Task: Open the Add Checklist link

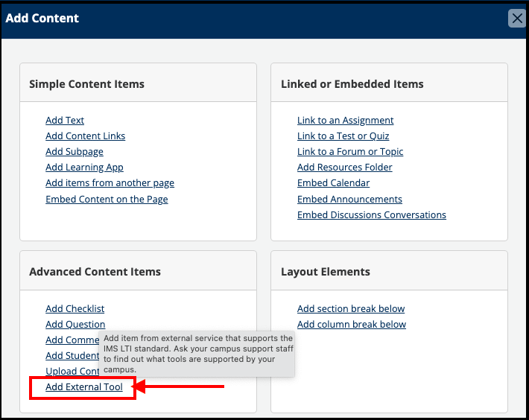Action: coord(75,308)
